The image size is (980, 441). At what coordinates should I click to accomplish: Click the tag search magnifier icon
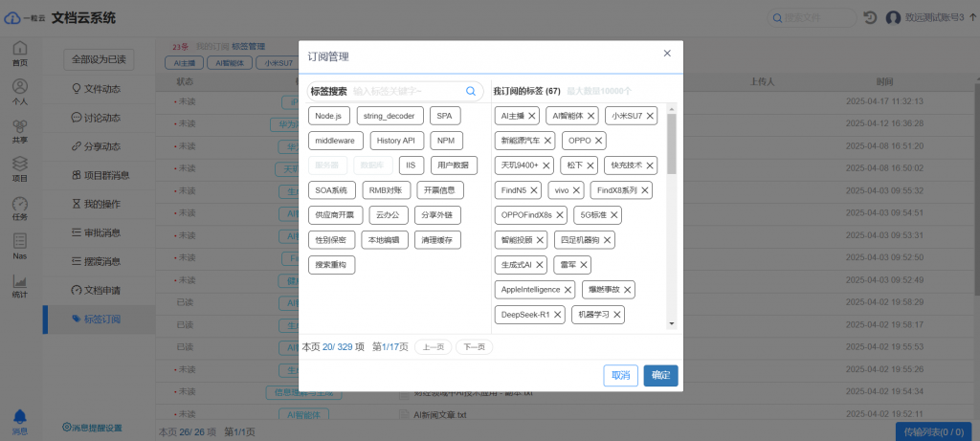[471, 91]
